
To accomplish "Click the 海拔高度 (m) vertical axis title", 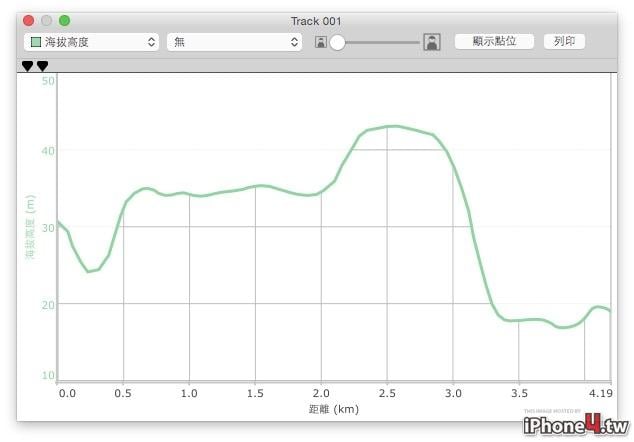I will 30,226.
